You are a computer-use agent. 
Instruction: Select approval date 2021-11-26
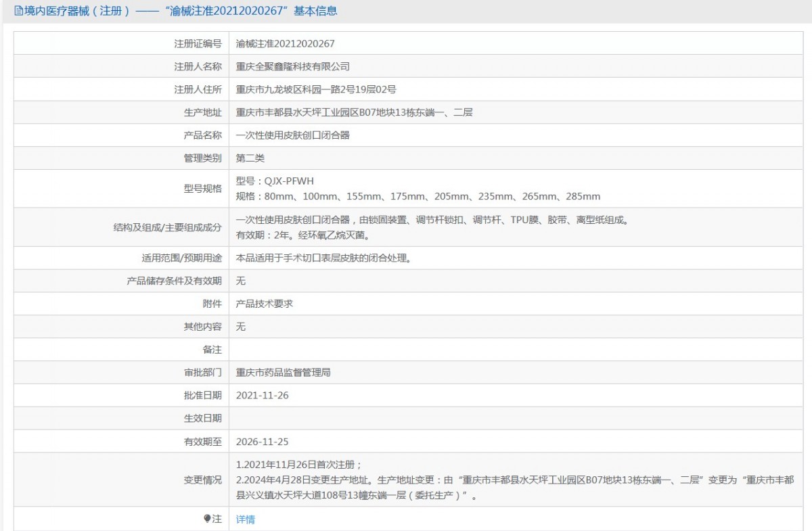click(x=263, y=396)
